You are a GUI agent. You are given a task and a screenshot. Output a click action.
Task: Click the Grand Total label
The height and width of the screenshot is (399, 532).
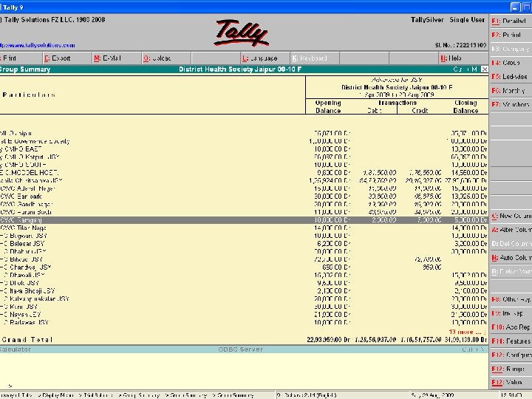(27, 340)
